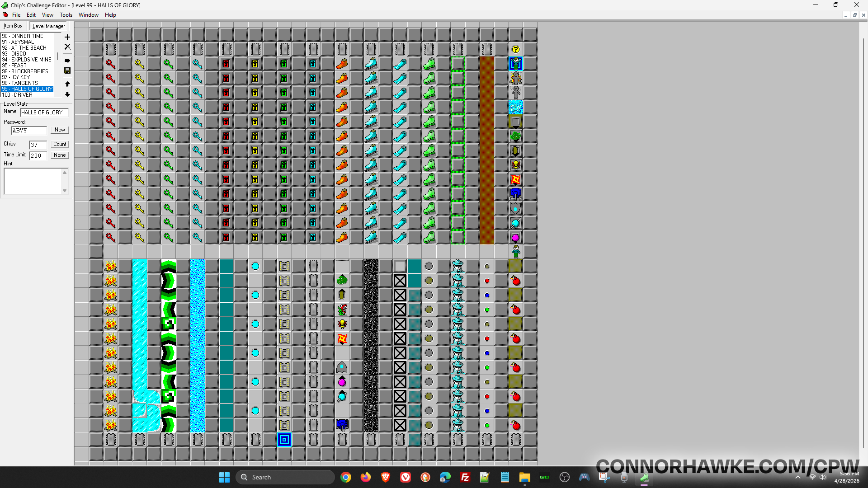Image resolution: width=868 pixels, height=488 pixels.
Task: Open Firefox from taskbar
Action: click(x=366, y=477)
